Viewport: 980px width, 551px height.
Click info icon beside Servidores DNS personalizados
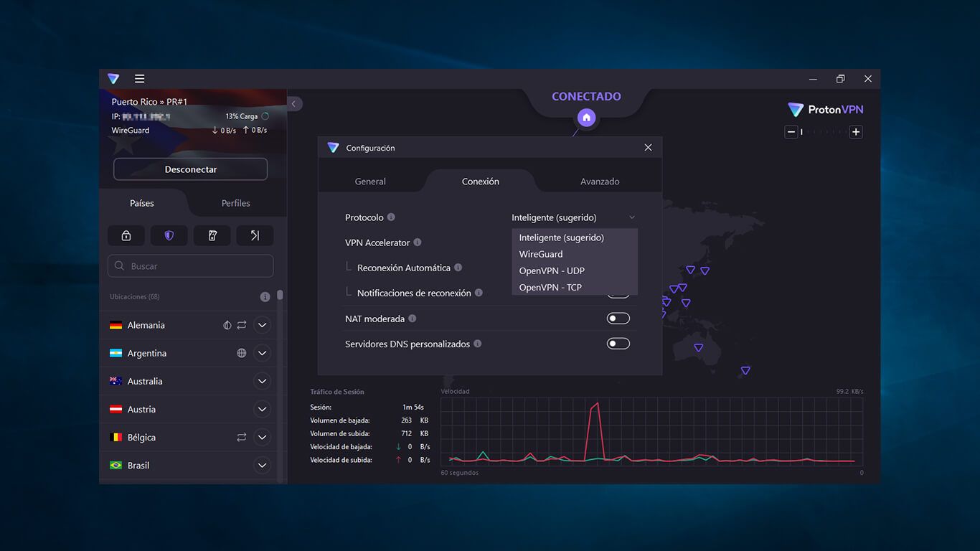[477, 344]
